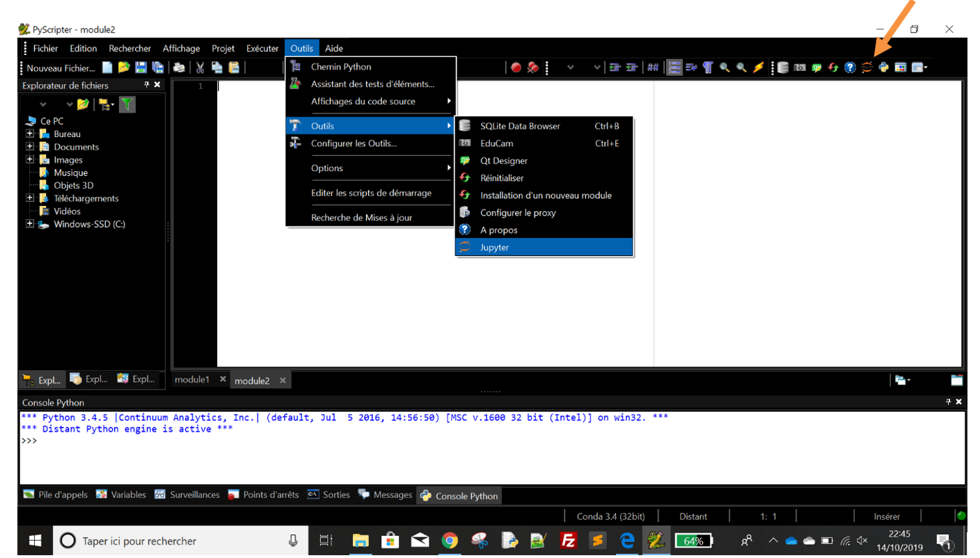Toggle word wrap toolbar button
This screenshot has height=558, width=980.
coord(691,67)
